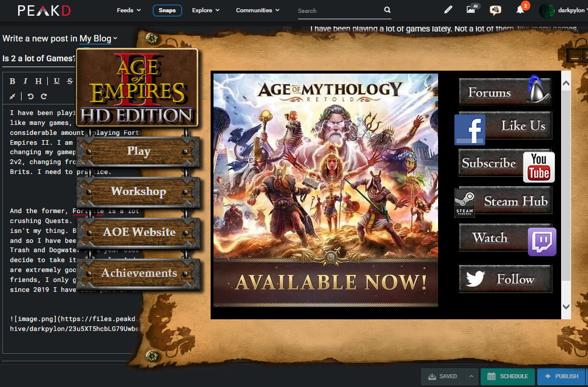Toggle bold formatting in editor
Image resolution: width=588 pixels, height=387 pixels.
click(12, 81)
